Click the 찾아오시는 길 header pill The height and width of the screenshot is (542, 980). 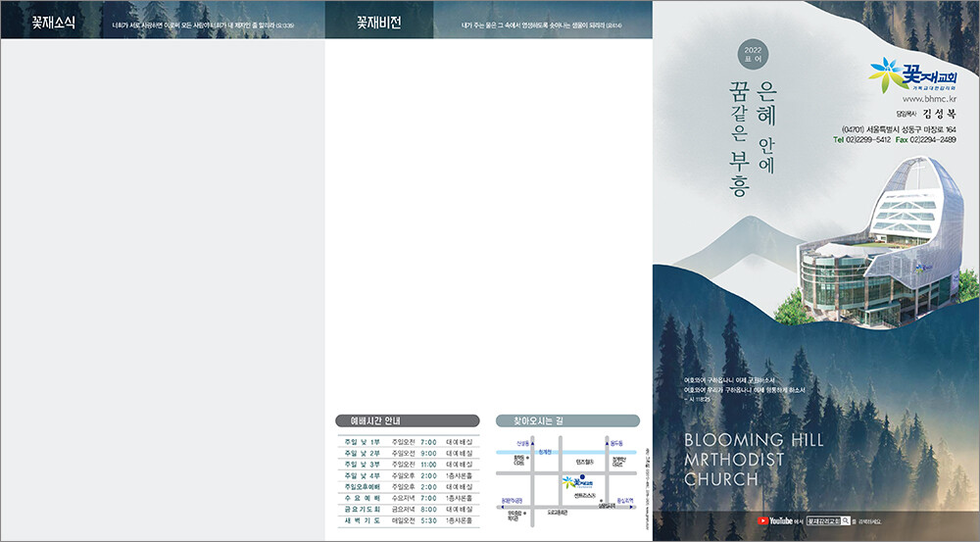567,419
